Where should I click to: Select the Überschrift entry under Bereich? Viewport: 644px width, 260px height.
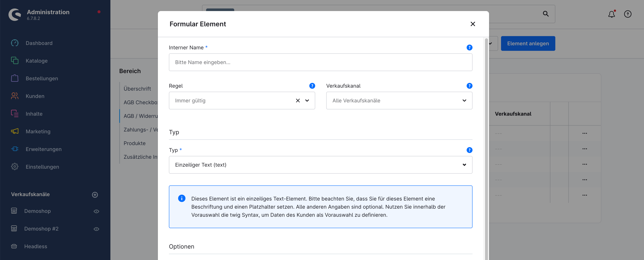tap(137, 89)
